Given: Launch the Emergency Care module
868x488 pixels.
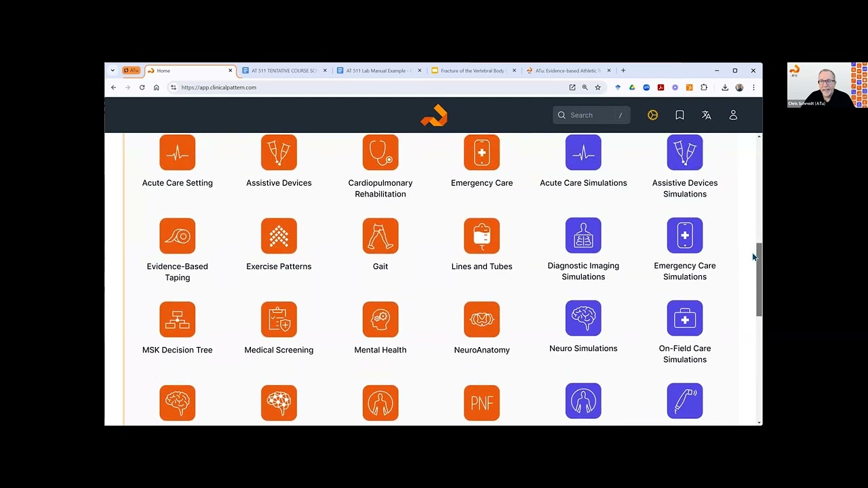Looking at the screenshot, I should point(481,152).
